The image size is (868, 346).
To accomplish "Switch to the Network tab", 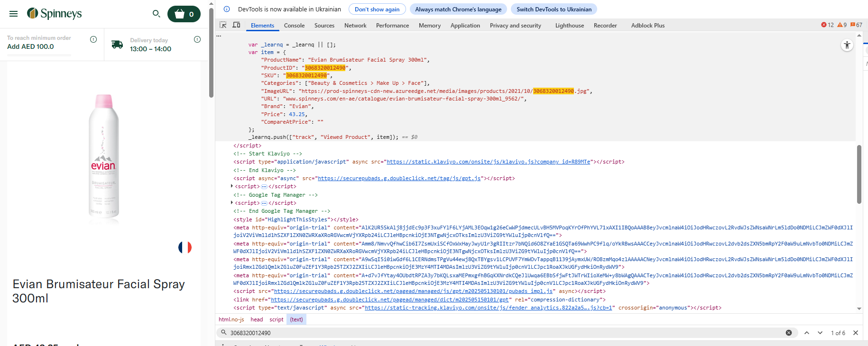I will 355,26.
